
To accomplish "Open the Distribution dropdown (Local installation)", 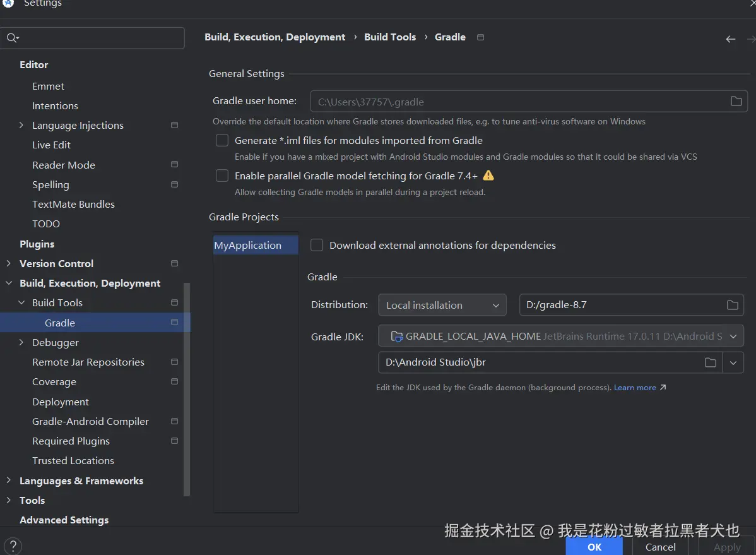I will coord(442,305).
